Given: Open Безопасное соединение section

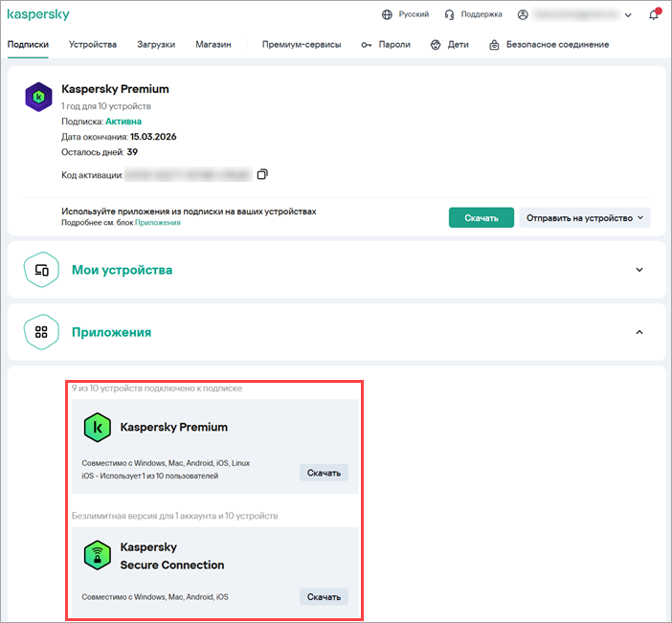Looking at the screenshot, I should [x=557, y=45].
